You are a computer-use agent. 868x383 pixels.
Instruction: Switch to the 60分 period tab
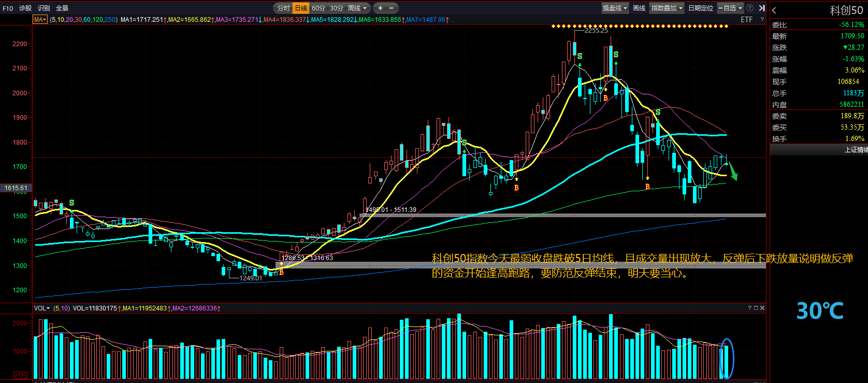pyautogui.click(x=319, y=8)
